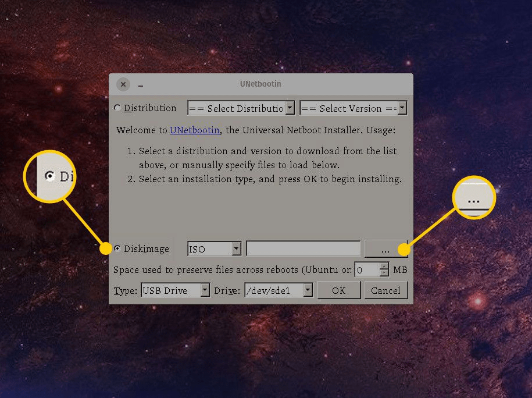Open the ISO image type dropdown
Image resolution: width=532 pixels, height=398 pixels.
pyautogui.click(x=214, y=249)
